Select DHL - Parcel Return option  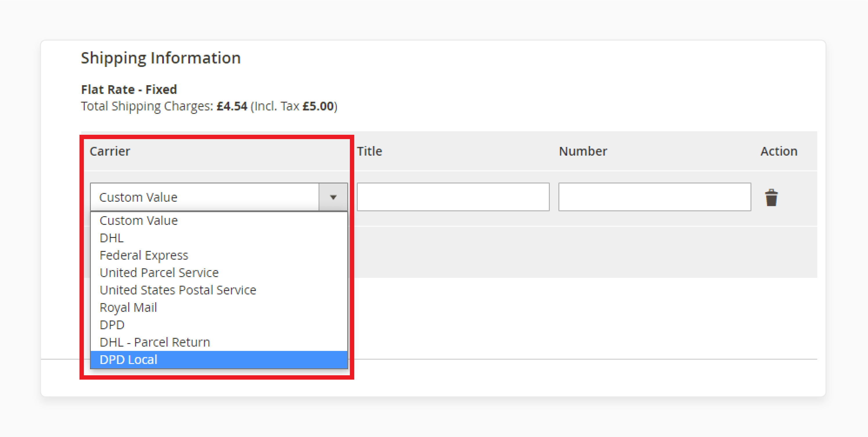click(219, 343)
